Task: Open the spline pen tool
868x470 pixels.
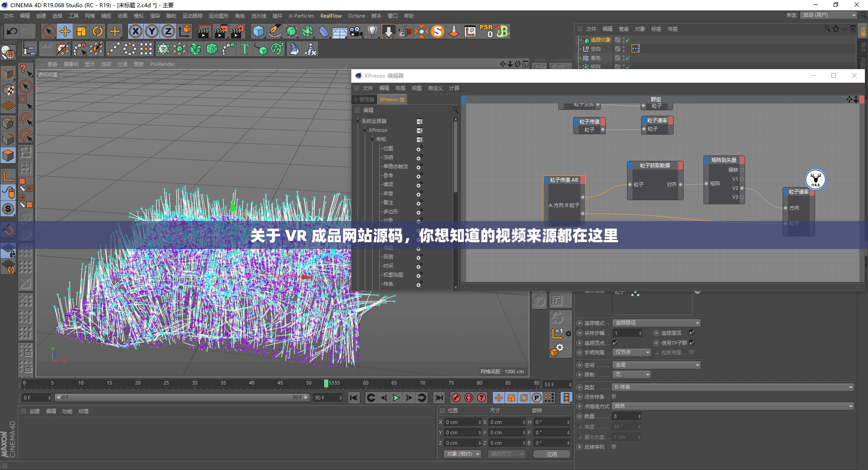Action: [x=274, y=31]
